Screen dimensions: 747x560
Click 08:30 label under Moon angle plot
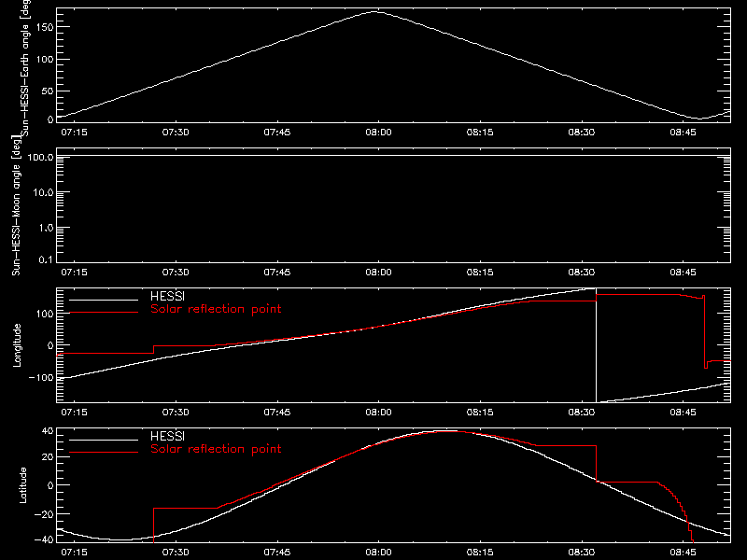[x=581, y=272]
